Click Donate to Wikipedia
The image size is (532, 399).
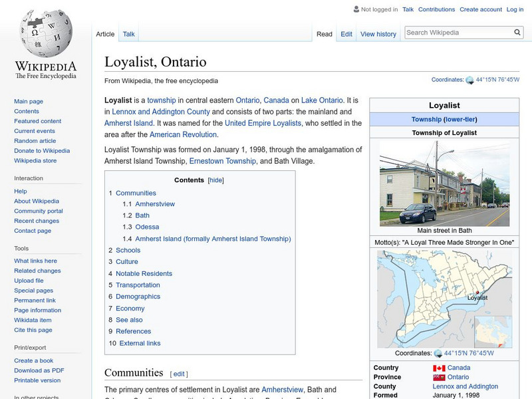click(x=42, y=150)
